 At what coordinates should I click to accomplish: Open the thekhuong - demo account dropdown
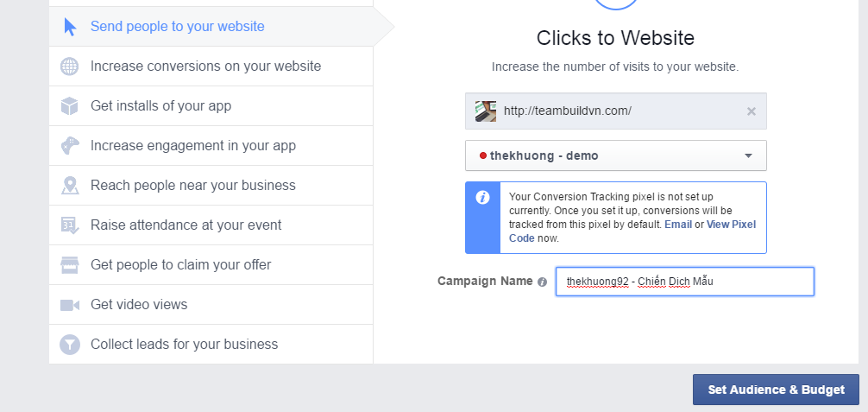tap(615, 156)
